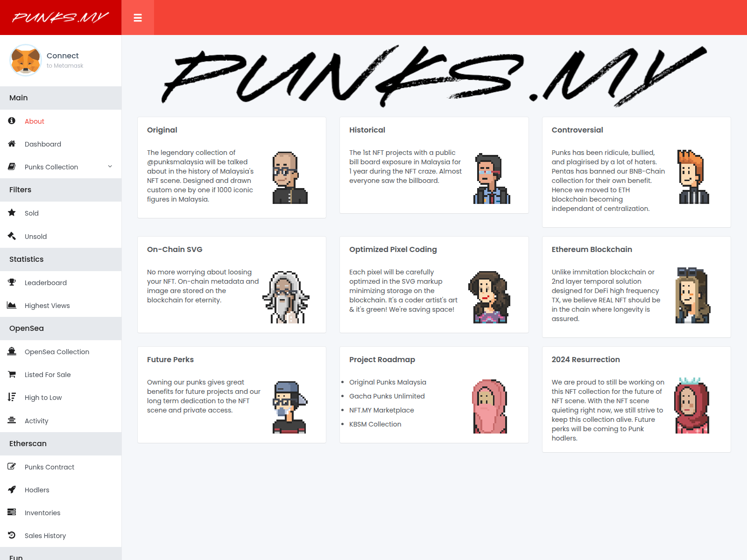The width and height of the screenshot is (747, 560).
Task: Click 'KBSM Collection' roadmap item
Action: tap(375, 424)
